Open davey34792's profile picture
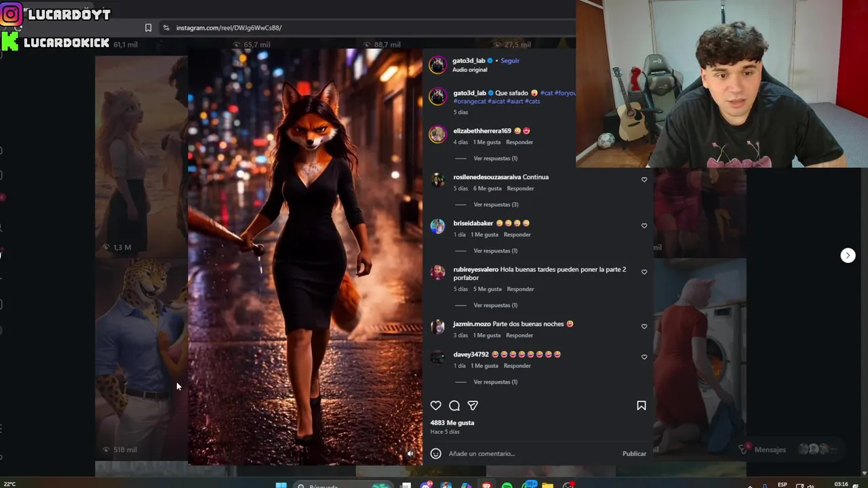The height and width of the screenshot is (488, 868). (x=437, y=357)
